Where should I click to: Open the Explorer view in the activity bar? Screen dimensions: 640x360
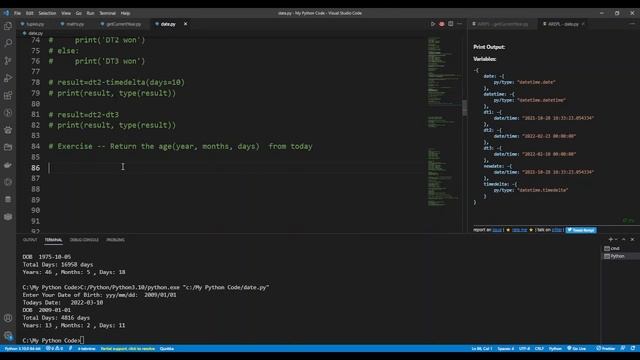pos(8,27)
